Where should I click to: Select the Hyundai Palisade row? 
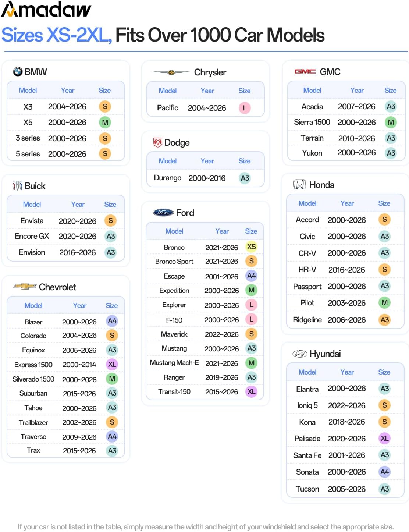coord(345,438)
